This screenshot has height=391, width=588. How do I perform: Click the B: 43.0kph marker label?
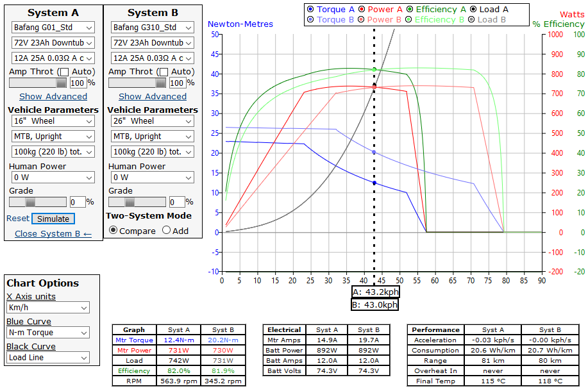(374, 304)
